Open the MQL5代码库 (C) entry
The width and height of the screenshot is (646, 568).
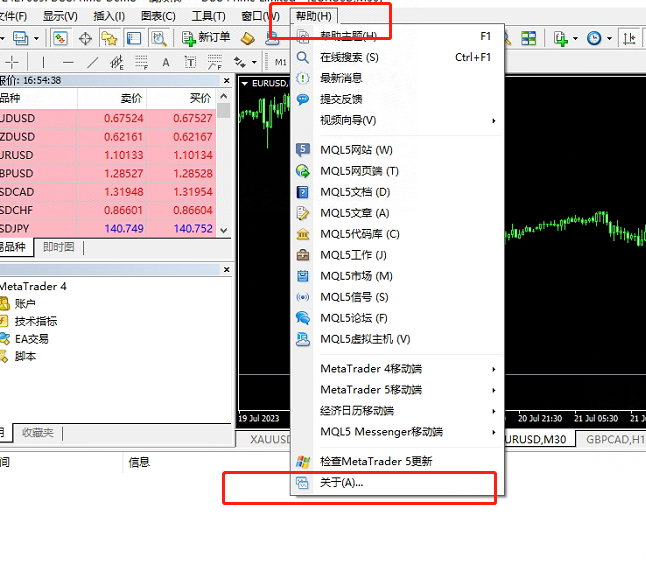click(397, 234)
